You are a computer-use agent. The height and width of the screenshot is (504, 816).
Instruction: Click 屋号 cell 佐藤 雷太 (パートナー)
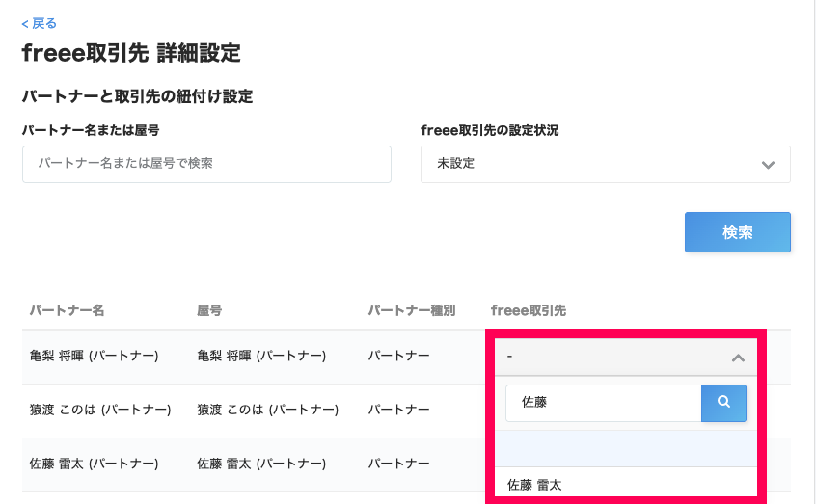tap(261, 464)
